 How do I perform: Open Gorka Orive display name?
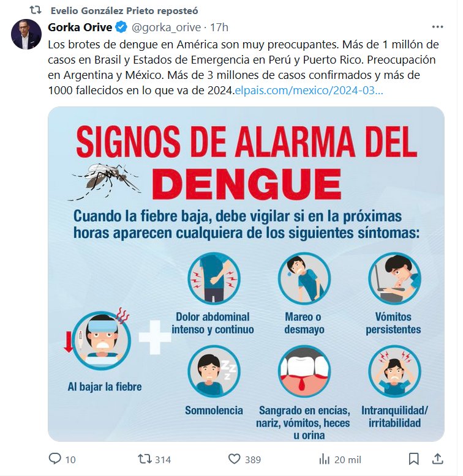click(x=80, y=27)
